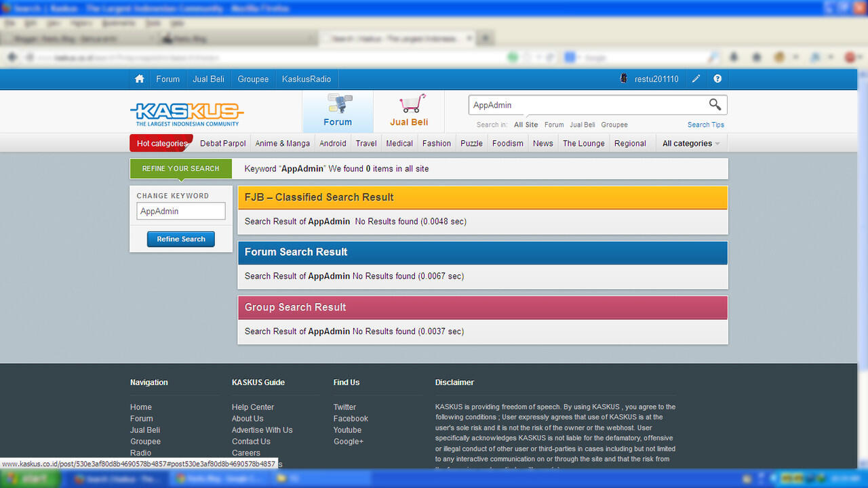
Task: Click the Forum Search Result header
Action: (x=483, y=252)
